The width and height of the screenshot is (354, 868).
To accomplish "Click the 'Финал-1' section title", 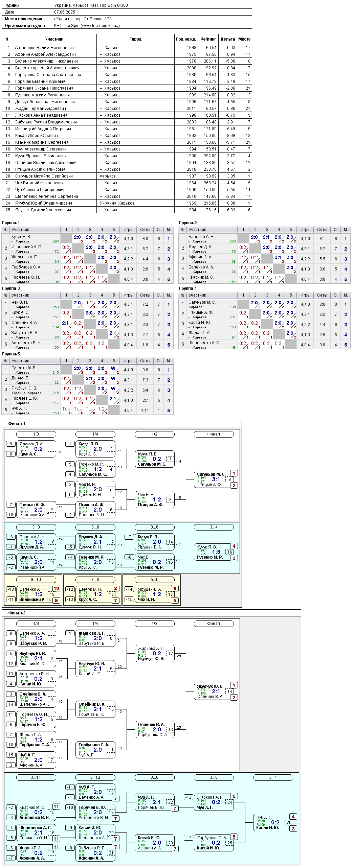I will (17, 424).
